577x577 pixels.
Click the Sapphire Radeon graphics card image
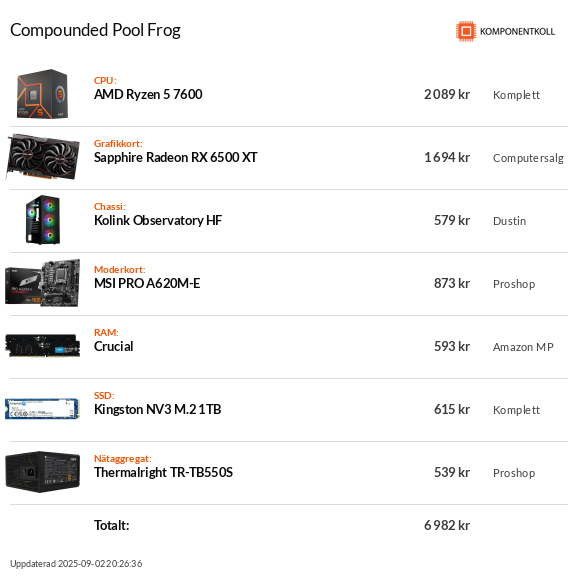coord(43,157)
